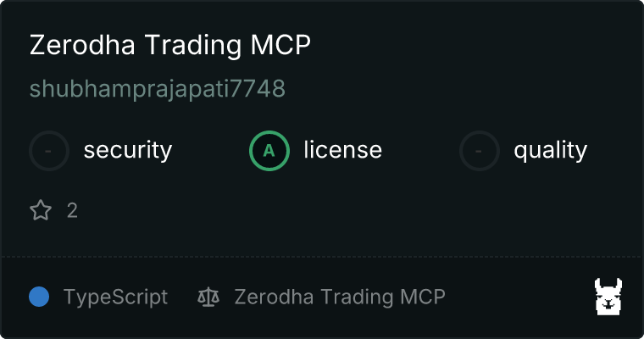
Task: Select the security label text
Action: click(128, 150)
